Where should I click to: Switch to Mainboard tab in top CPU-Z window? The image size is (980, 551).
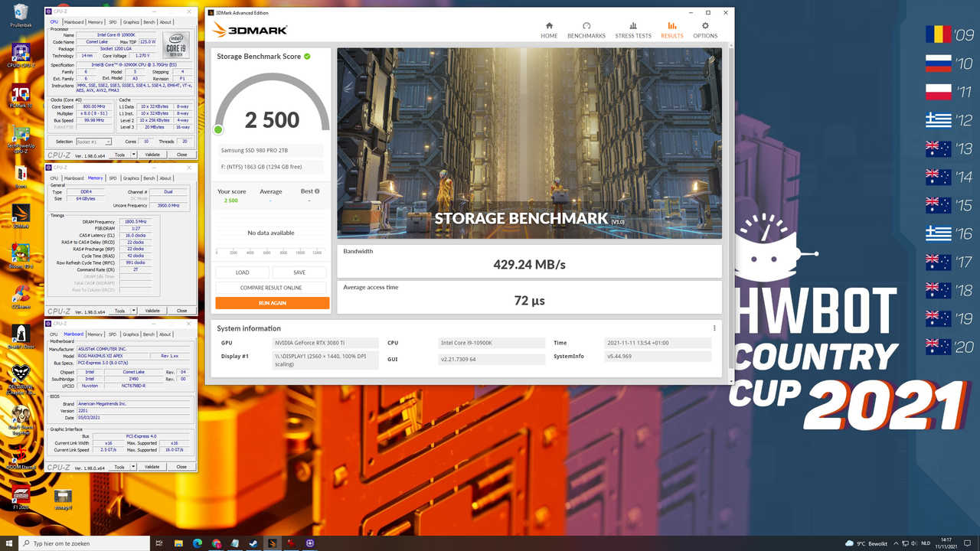[x=73, y=22]
